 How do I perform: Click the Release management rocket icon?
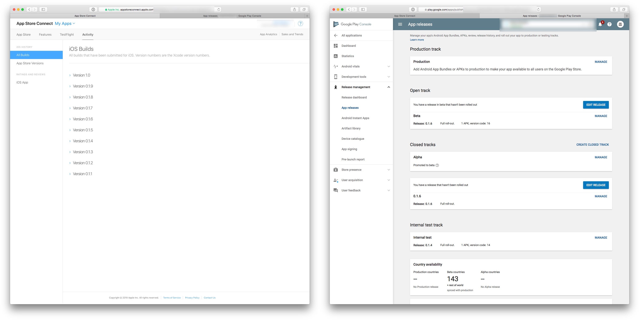pos(335,87)
